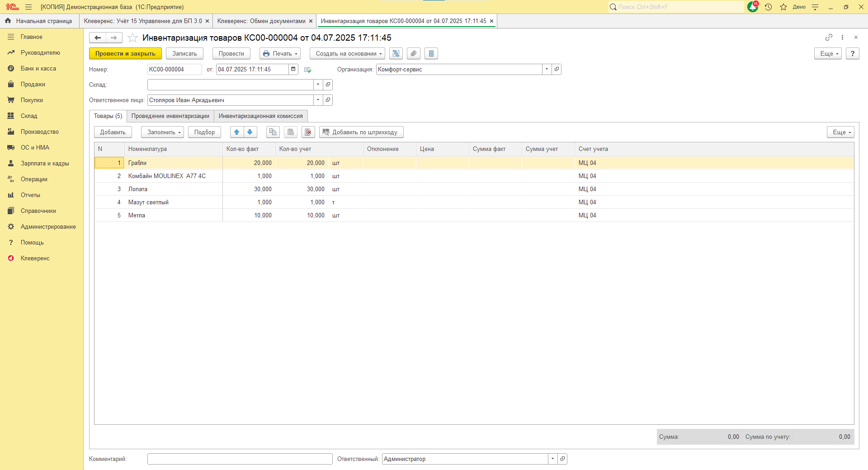Open the main menu hamburger icon
868x470 pixels.
[x=28, y=7]
